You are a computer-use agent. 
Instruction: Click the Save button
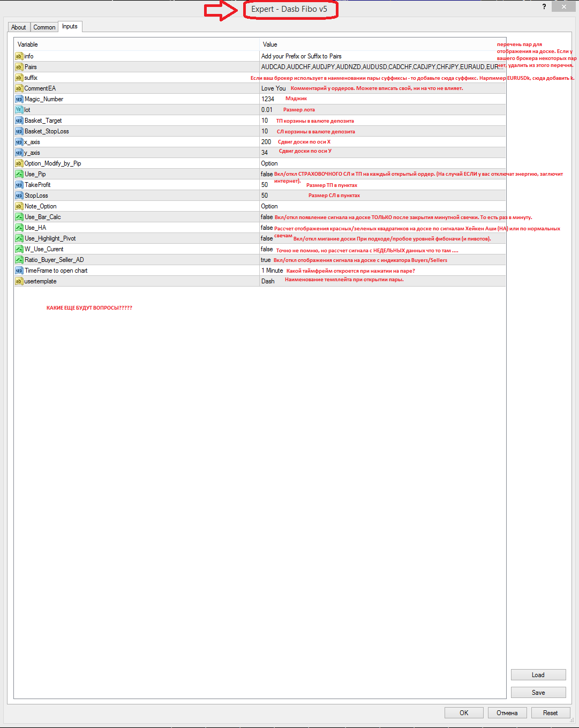tap(538, 693)
